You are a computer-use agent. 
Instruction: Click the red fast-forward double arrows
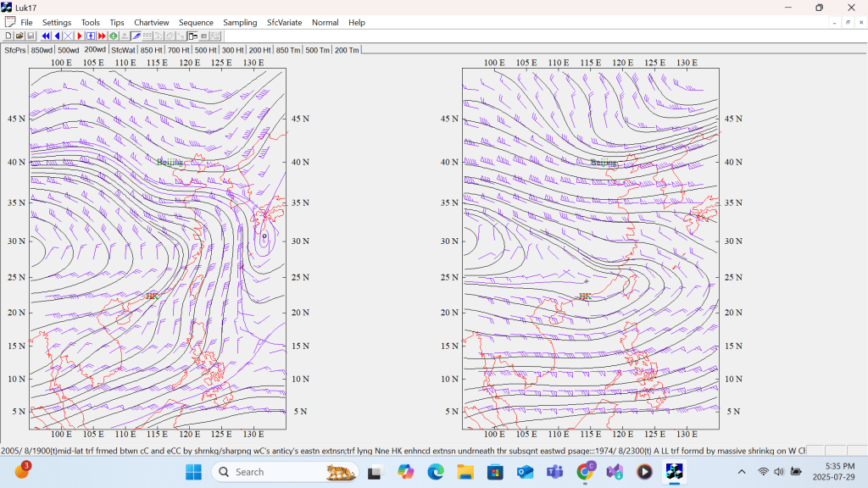coord(102,36)
